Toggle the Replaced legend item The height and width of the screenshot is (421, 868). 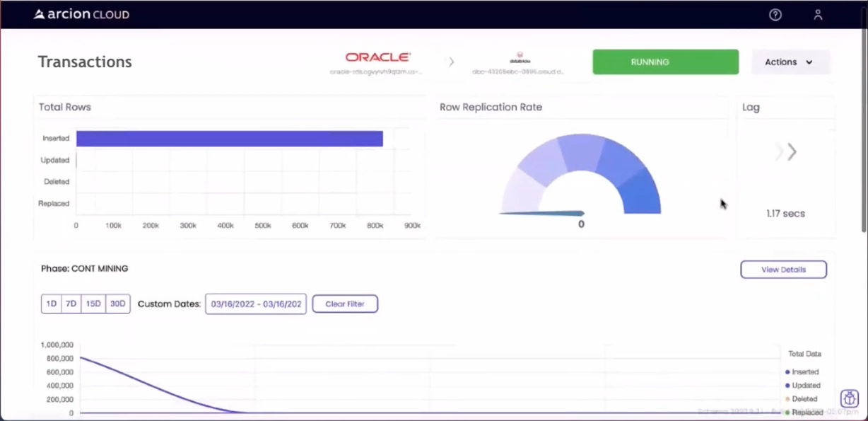tap(805, 412)
